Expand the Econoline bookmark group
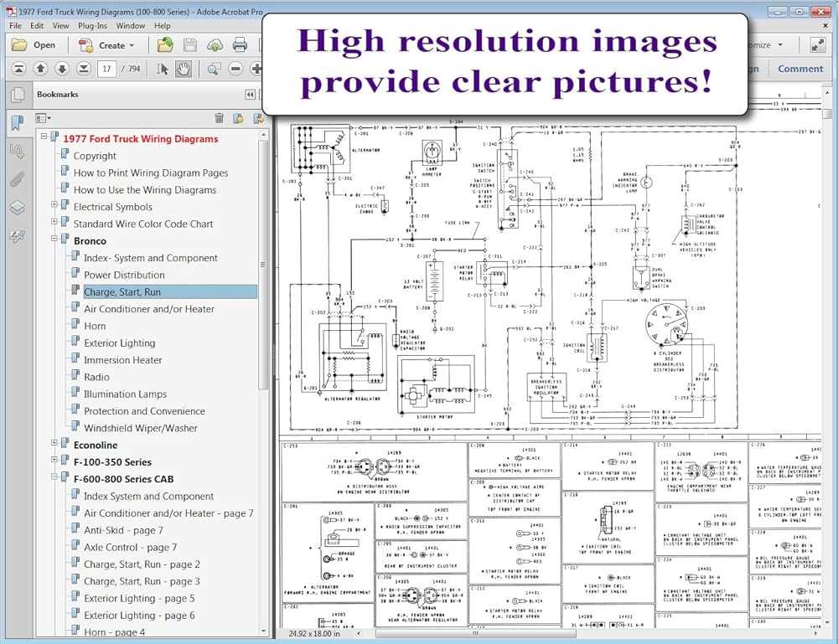Image resolution: width=838 pixels, height=644 pixels. (x=54, y=443)
